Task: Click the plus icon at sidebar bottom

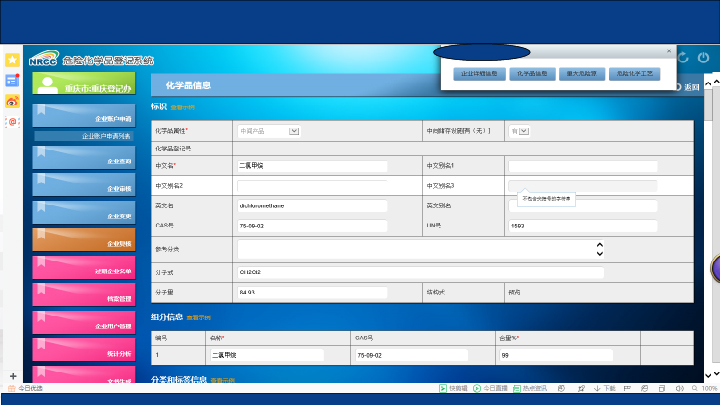Action: (12, 376)
